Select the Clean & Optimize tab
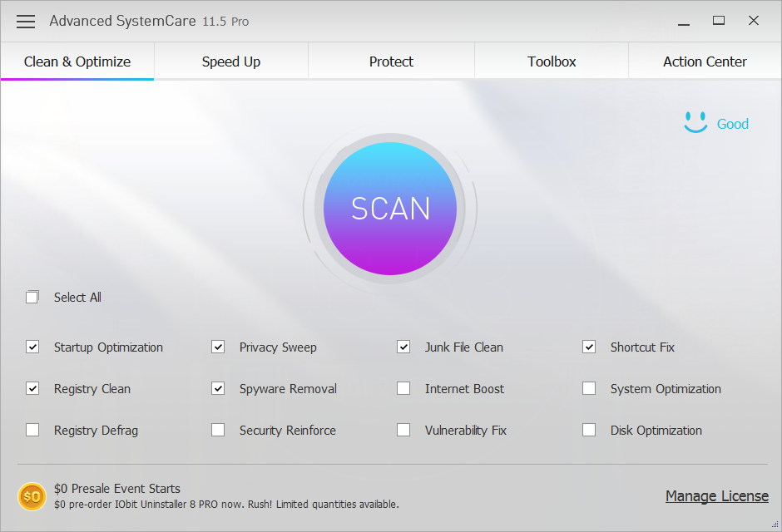Viewport: 782px width, 532px height. 77,62
